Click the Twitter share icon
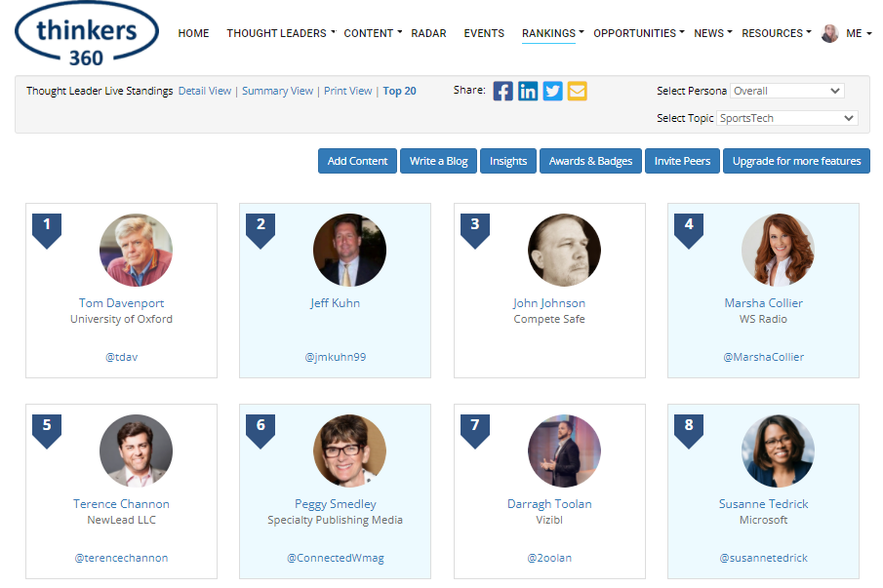The height and width of the screenshot is (588, 883). point(552,91)
